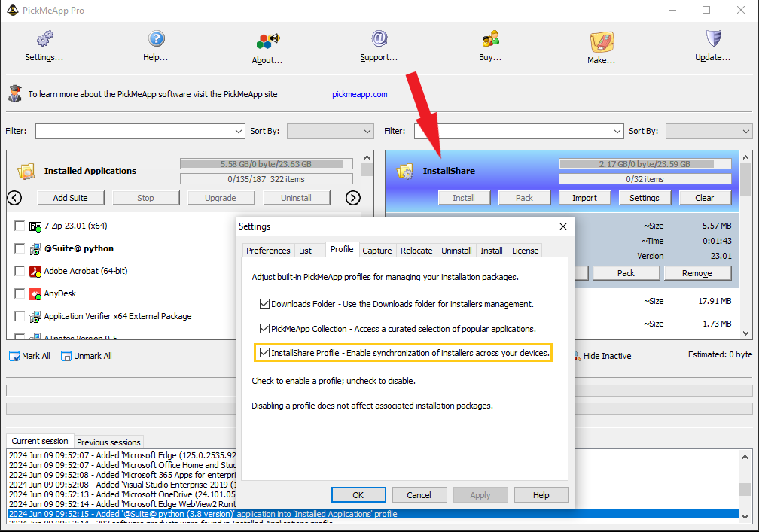Click the PickMeApp Pro title bar logo

(x=13, y=10)
